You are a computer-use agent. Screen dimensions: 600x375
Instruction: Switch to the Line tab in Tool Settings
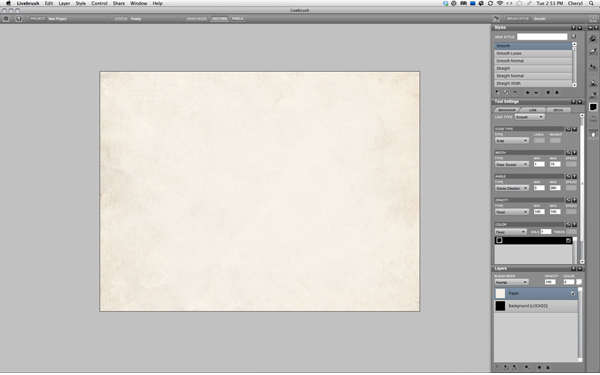[532, 110]
